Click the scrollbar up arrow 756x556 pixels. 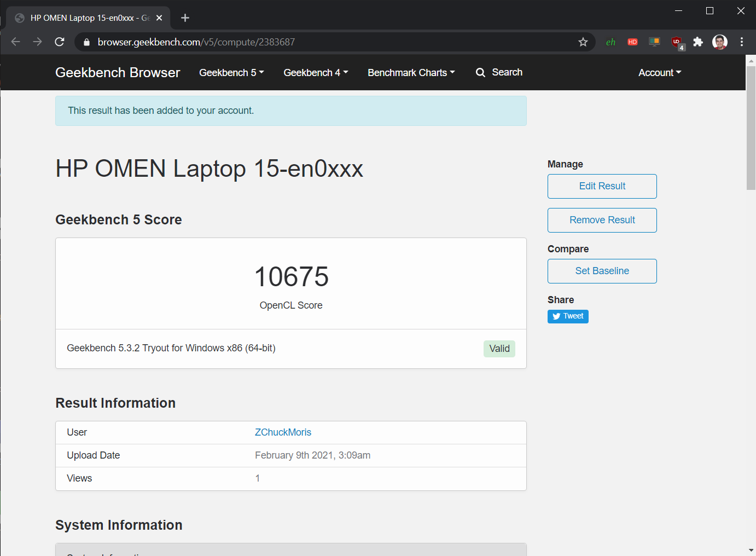[751, 60]
